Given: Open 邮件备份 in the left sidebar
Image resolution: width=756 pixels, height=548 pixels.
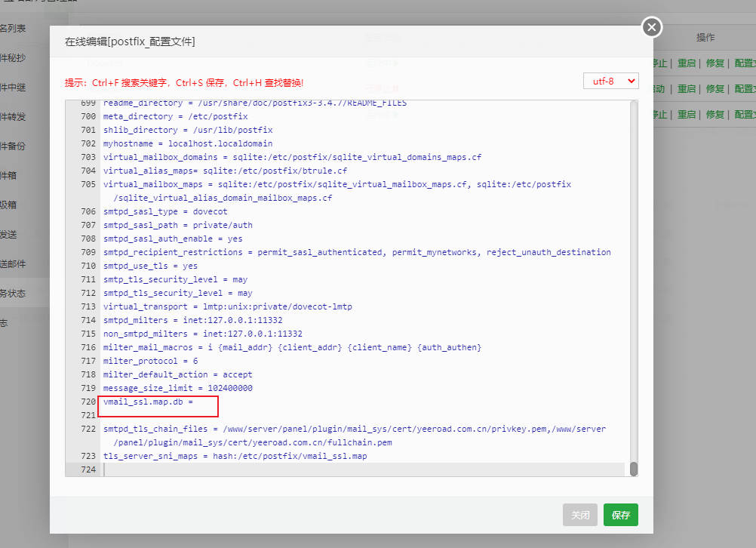Looking at the screenshot, I should coord(13,146).
